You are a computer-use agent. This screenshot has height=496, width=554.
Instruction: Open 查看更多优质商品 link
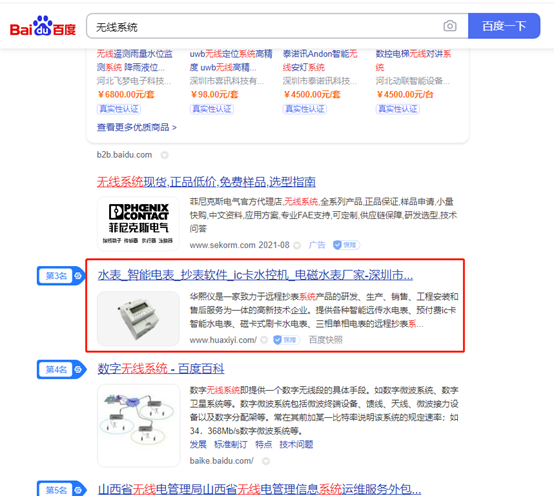137,127
